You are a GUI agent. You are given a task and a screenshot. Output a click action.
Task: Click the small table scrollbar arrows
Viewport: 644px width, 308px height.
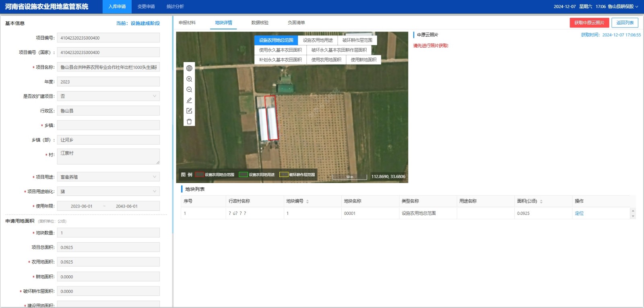633,213
